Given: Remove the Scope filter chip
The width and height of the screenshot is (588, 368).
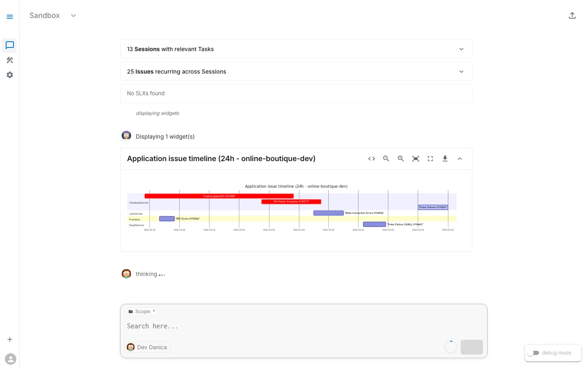Looking at the screenshot, I should pyautogui.click(x=142, y=311).
